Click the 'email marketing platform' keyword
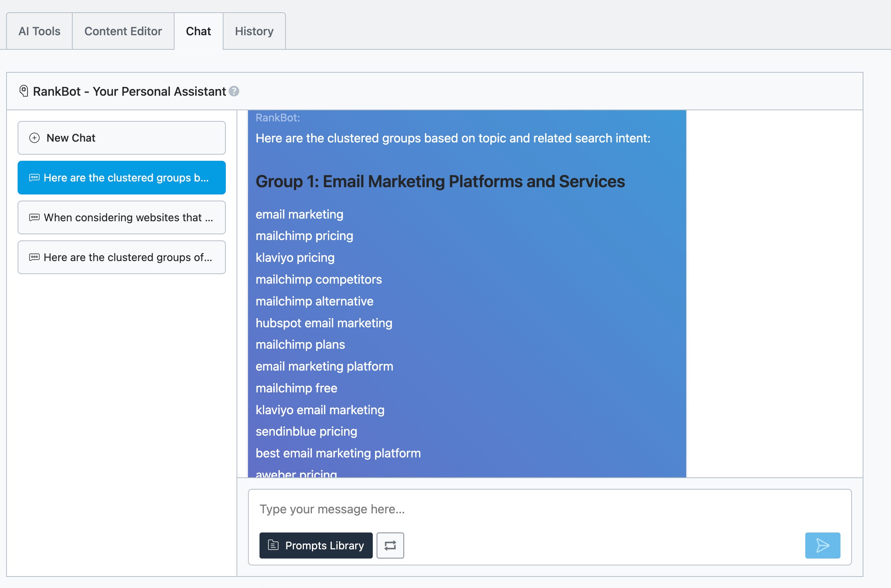 324,366
